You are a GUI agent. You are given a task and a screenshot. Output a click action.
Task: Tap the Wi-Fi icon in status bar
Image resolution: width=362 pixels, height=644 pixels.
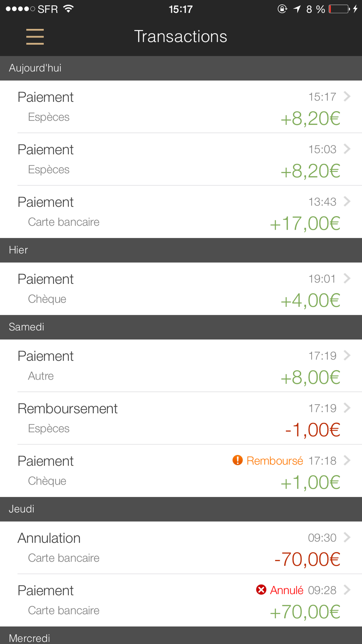68,9
